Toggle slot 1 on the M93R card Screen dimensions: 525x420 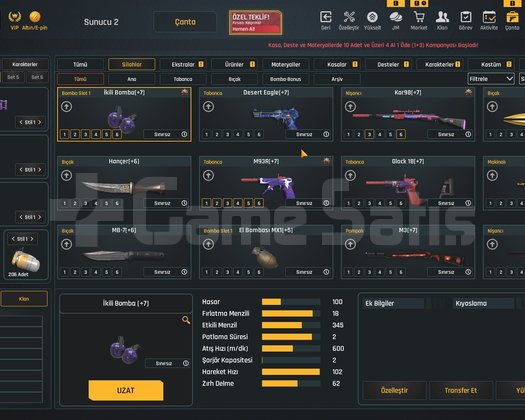[207, 203]
